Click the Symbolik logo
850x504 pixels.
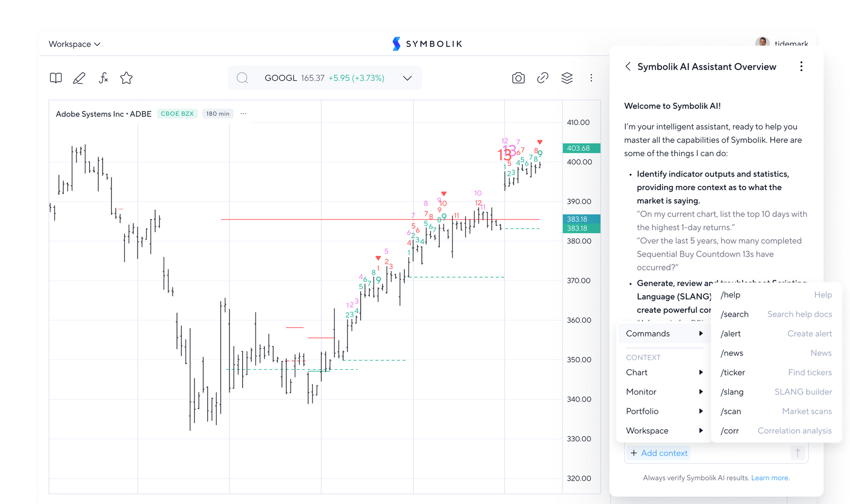[x=427, y=44]
